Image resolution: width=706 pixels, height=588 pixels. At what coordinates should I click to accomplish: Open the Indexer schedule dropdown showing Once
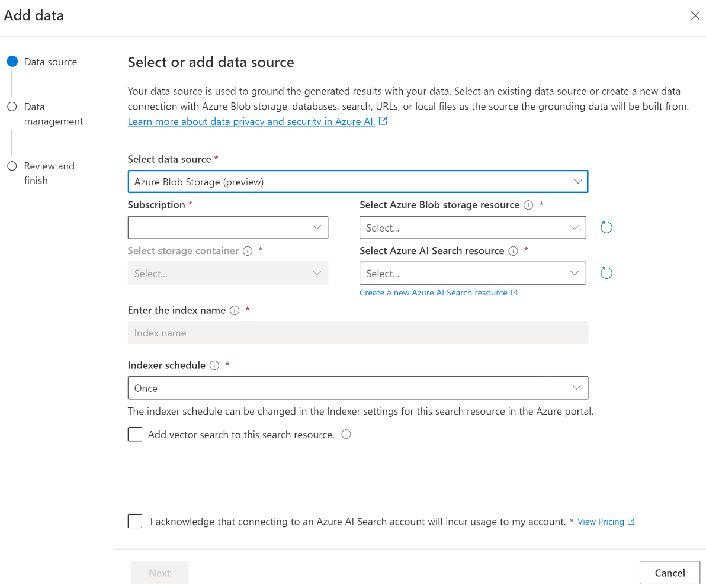coord(358,388)
